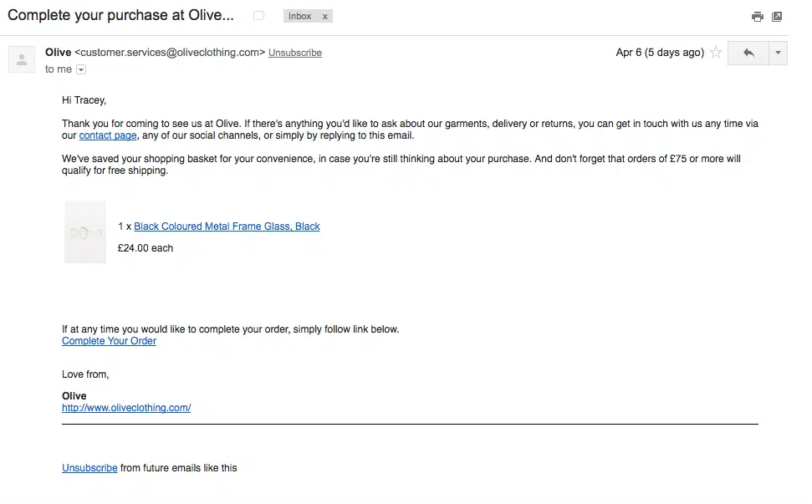Open the More options dropdown beside reply
Image resolution: width=812 pixels, height=504 pixels.
pos(778,53)
